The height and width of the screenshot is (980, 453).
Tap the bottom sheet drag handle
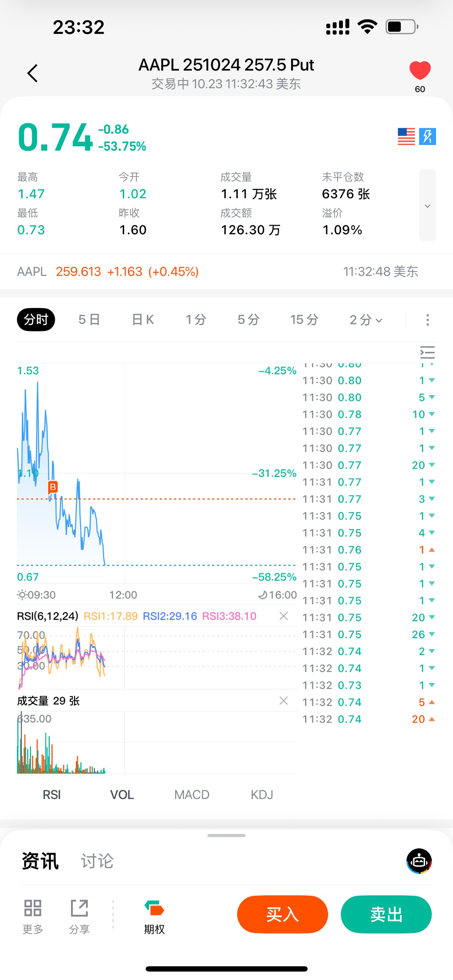click(226, 835)
